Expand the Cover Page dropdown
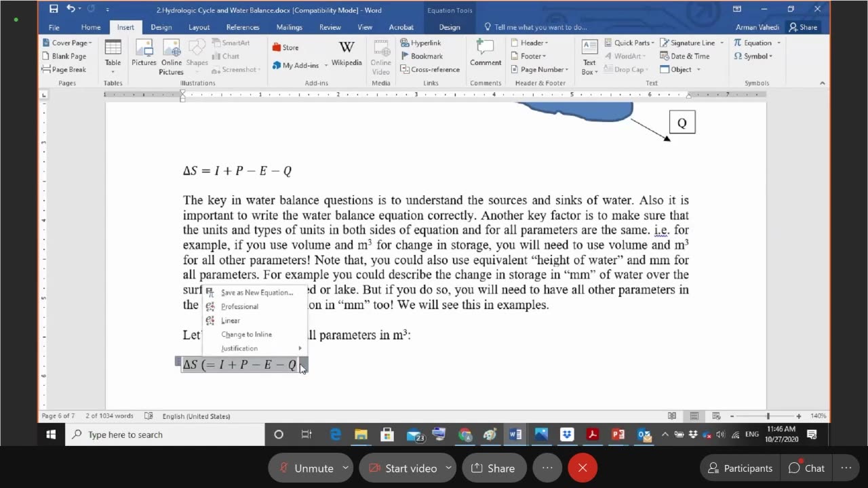 pos(91,43)
